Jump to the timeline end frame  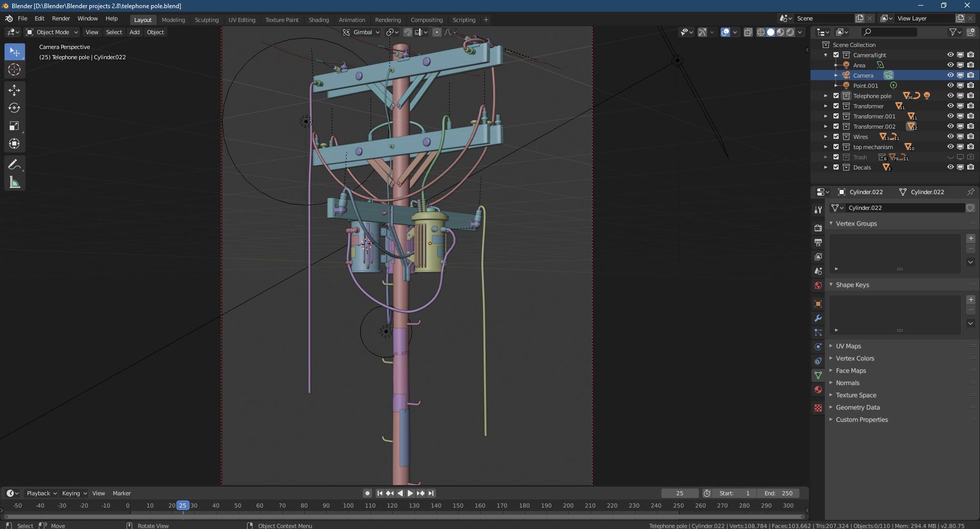(431, 493)
